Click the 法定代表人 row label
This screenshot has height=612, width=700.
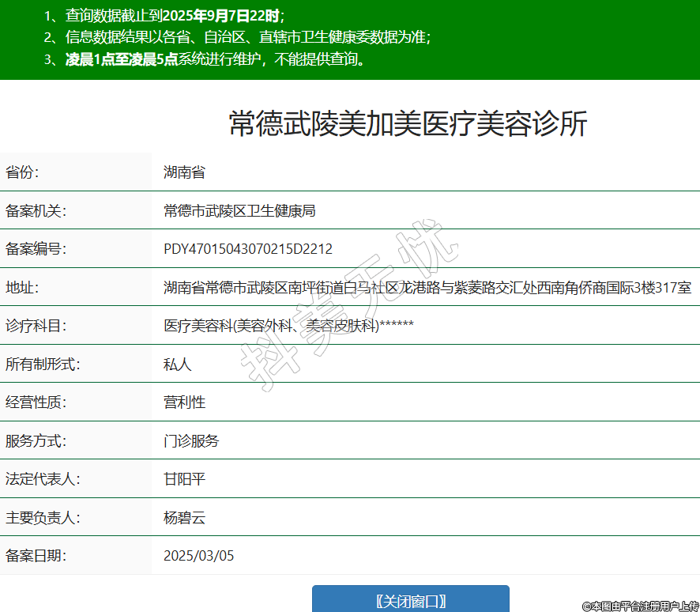tap(43, 479)
